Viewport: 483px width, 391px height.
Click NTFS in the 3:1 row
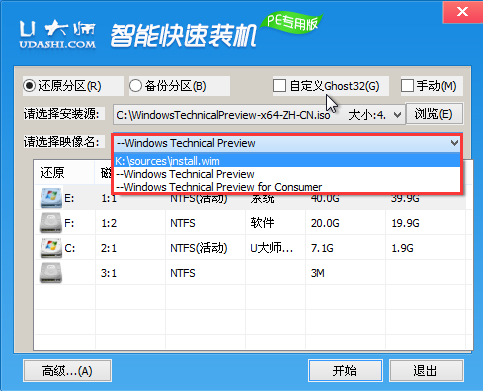point(183,273)
